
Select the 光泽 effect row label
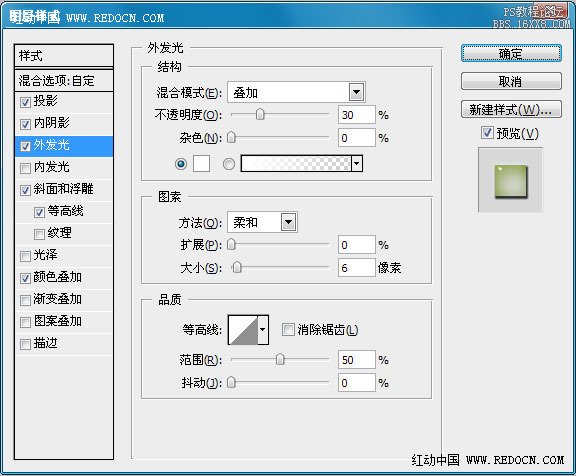click(46, 255)
